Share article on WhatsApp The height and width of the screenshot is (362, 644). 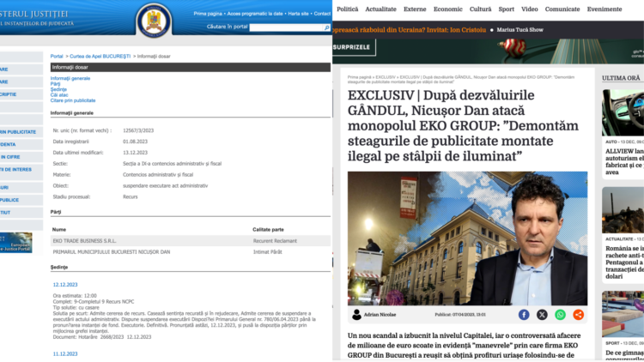click(x=560, y=314)
